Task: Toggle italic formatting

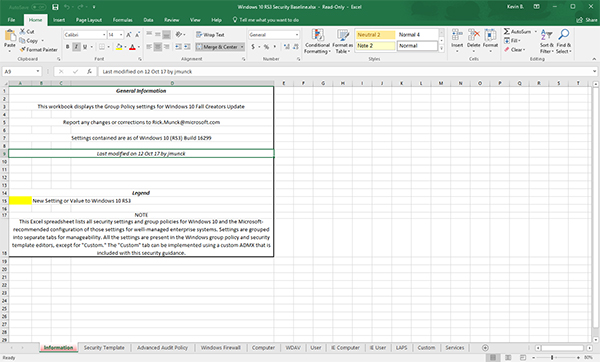Action: [76, 47]
